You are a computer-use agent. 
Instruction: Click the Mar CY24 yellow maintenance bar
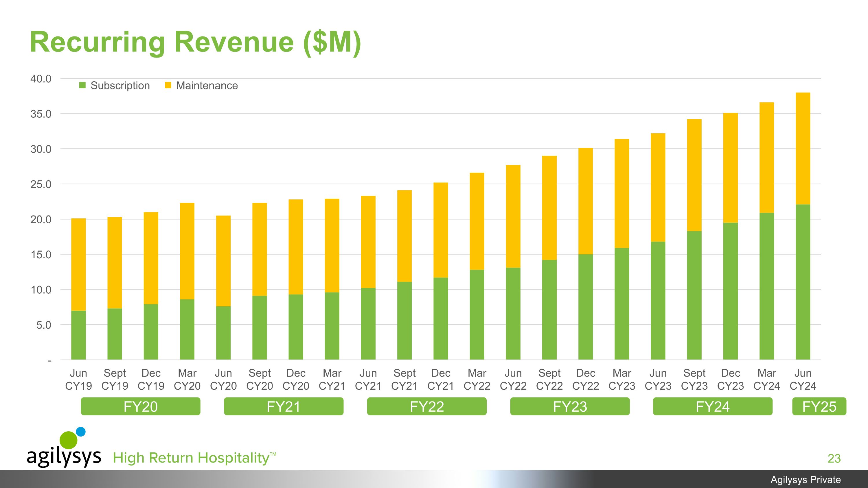coord(766,158)
